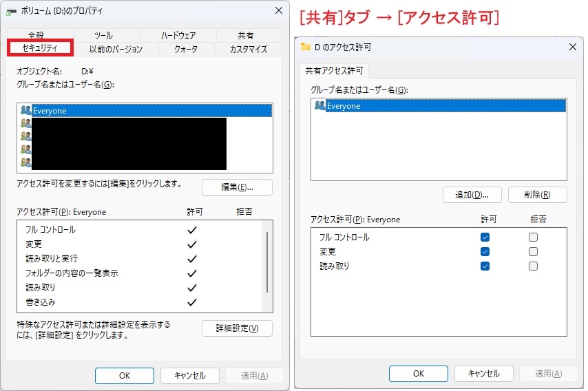Click 適用(A) in the volume properties dialog
The height and width of the screenshot is (391, 588).
coord(255,376)
